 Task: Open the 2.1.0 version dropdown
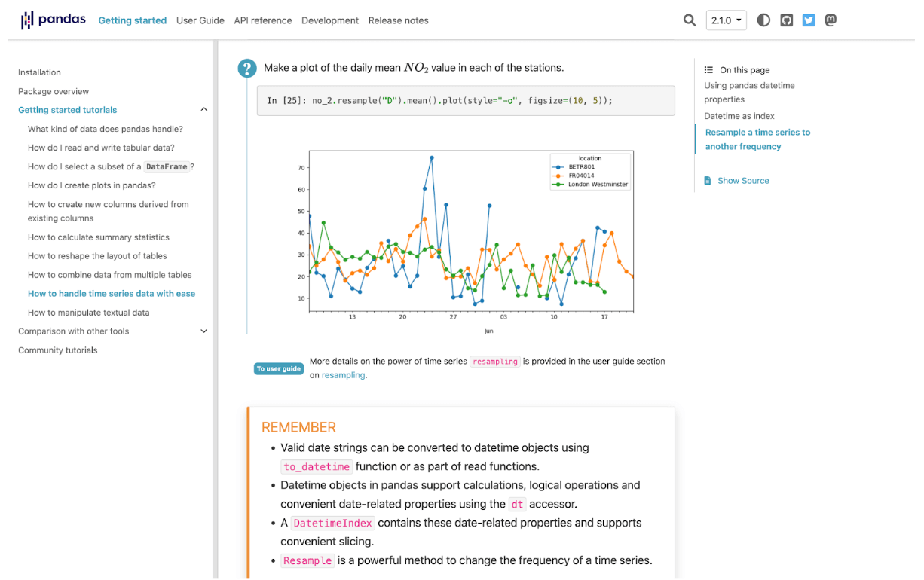pyautogui.click(x=726, y=20)
